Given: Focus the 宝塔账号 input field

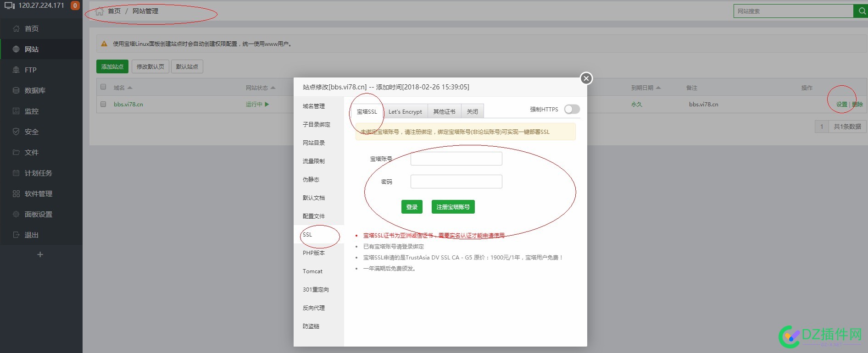Looking at the screenshot, I should pos(456,159).
